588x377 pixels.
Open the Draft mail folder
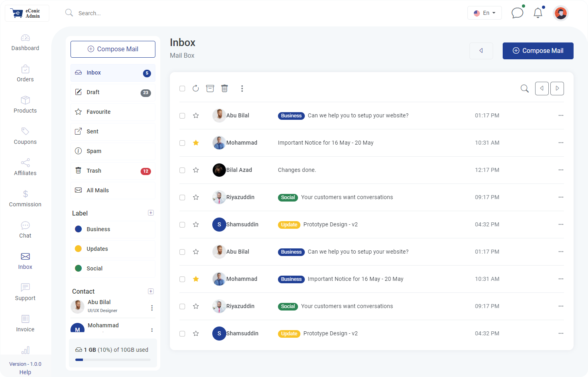113,93
